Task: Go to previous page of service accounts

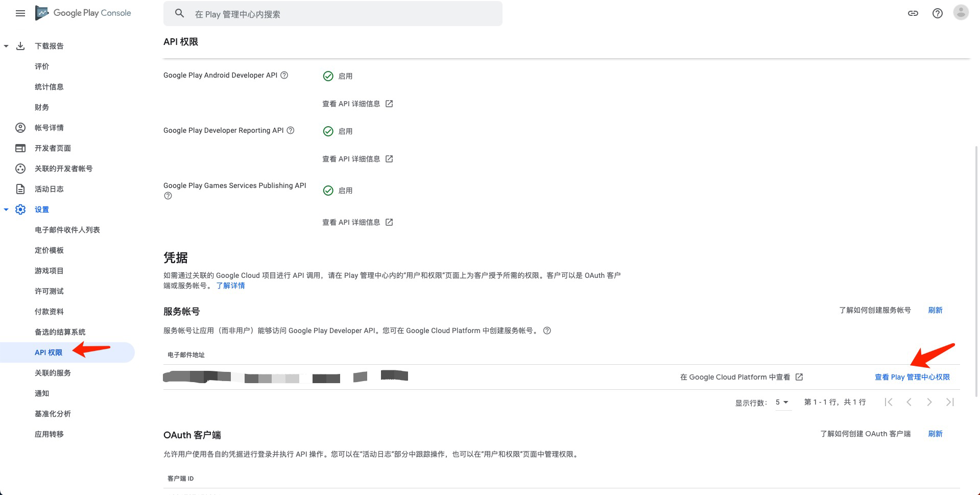Action: pos(909,402)
